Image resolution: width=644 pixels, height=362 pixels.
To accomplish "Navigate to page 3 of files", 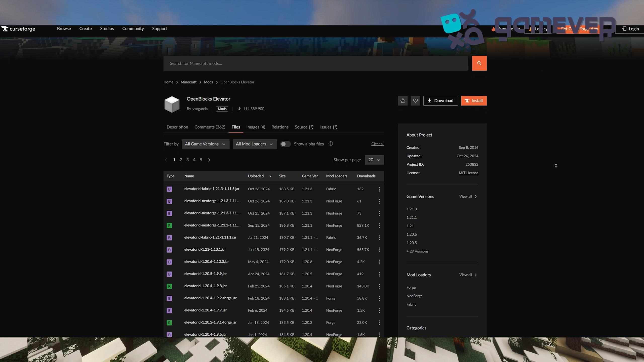I will pyautogui.click(x=187, y=160).
